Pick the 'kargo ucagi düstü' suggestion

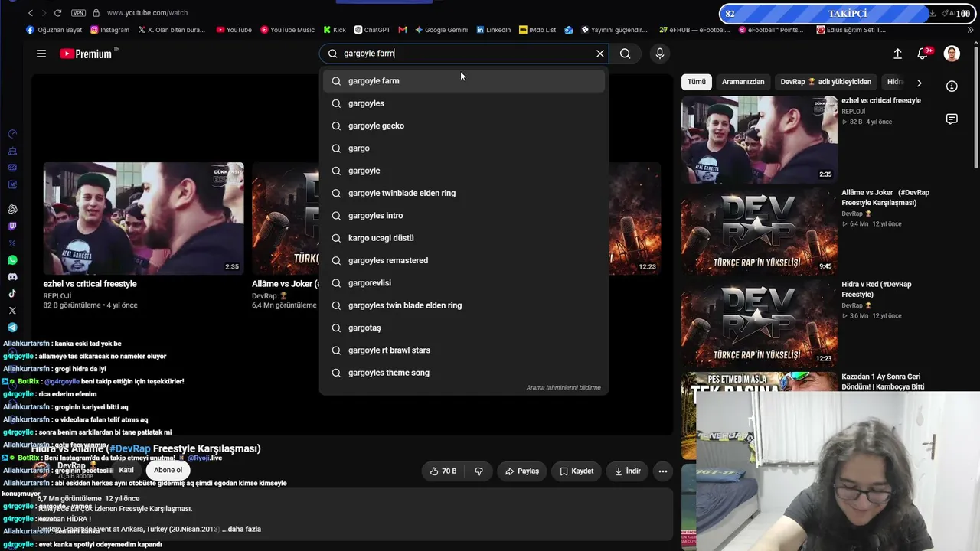pyautogui.click(x=464, y=238)
